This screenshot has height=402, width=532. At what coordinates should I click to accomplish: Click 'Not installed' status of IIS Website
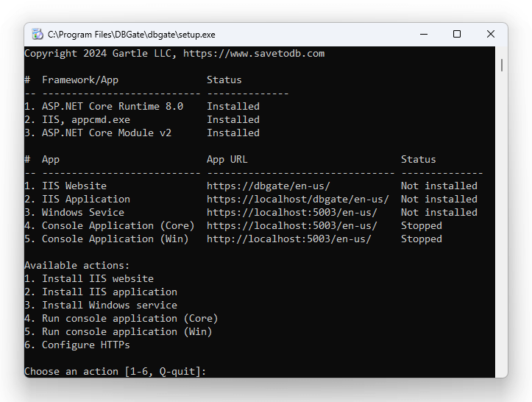(x=439, y=186)
